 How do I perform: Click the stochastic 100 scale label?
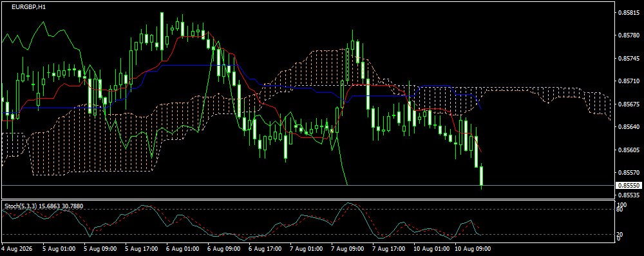coord(623,204)
